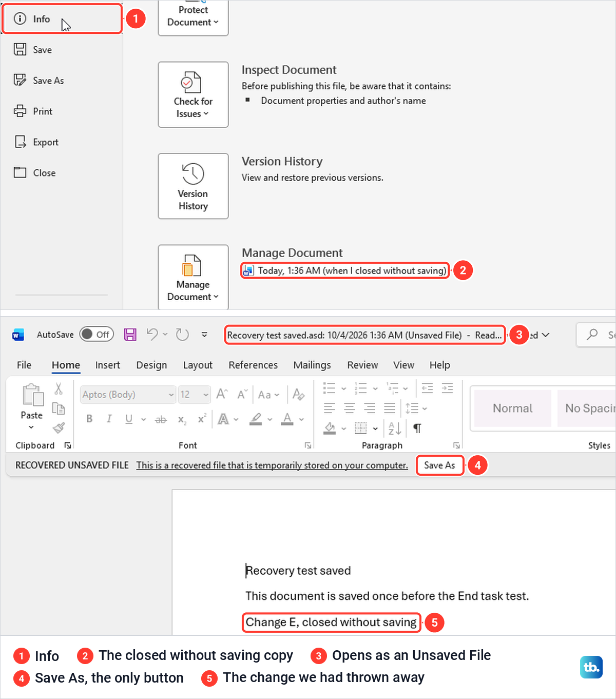616x699 pixels.
Task: Open the Protect Document dropdown
Action: (193, 17)
